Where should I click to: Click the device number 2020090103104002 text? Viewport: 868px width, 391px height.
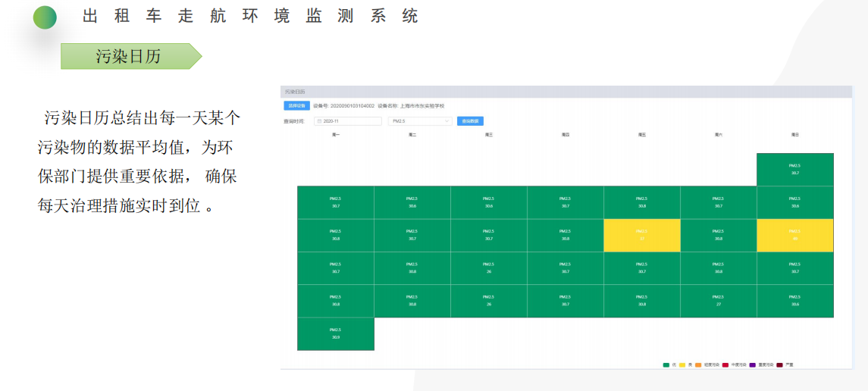pyautogui.click(x=352, y=105)
